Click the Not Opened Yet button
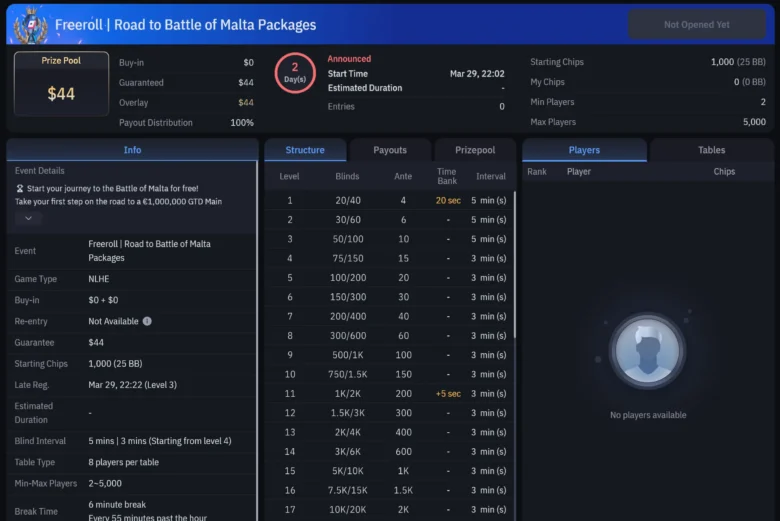780x521 pixels. click(x=696, y=24)
